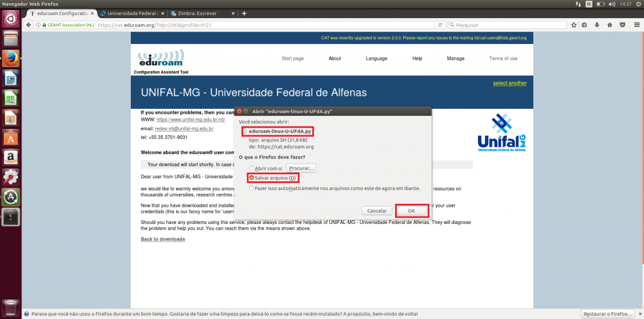The image size is (644, 319).
Task: Select the 'Abrir com o' radio option
Action: click(252, 169)
